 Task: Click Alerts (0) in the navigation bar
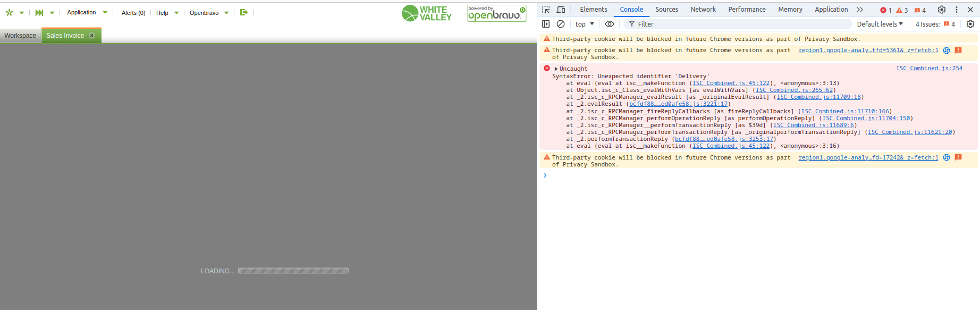tap(133, 13)
